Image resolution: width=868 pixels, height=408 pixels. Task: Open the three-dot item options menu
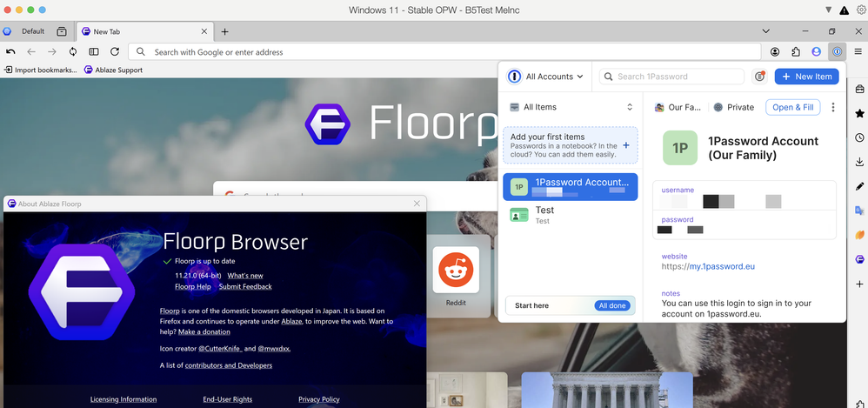(x=833, y=108)
